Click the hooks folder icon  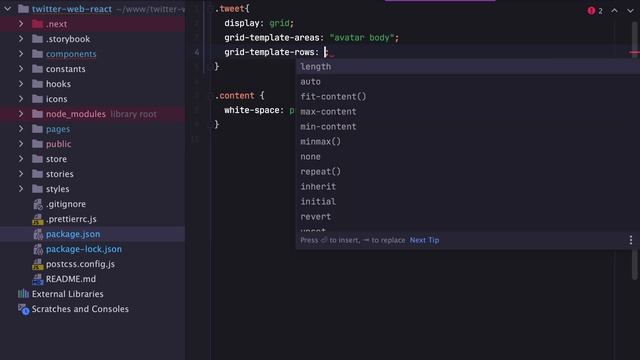(37, 84)
